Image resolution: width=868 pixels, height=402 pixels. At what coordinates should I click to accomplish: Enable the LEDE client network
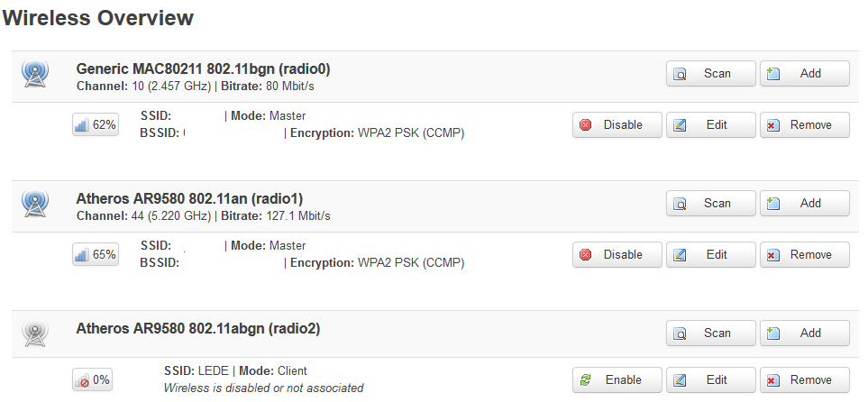617,380
